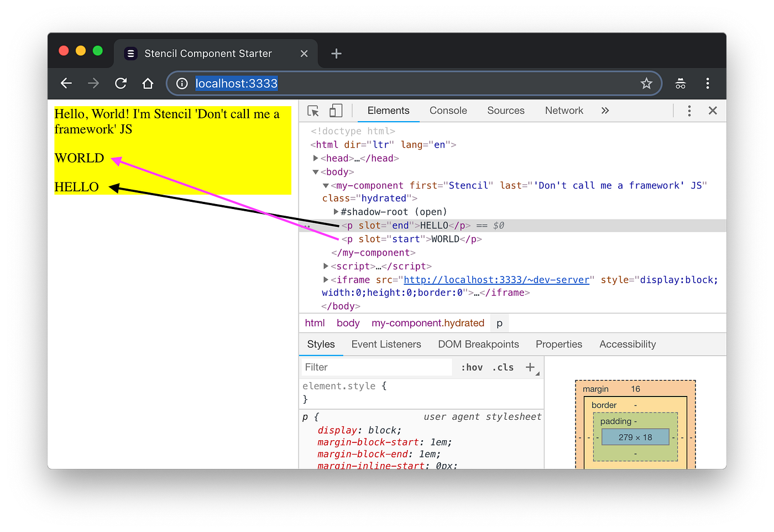Click the user agent stylesheet label
774x532 pixels.
[483, 417]
